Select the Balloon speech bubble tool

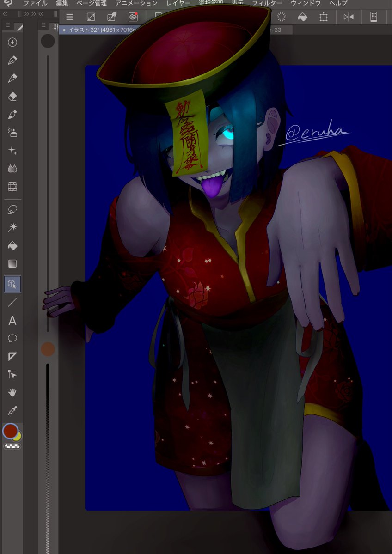pos(12,339)
